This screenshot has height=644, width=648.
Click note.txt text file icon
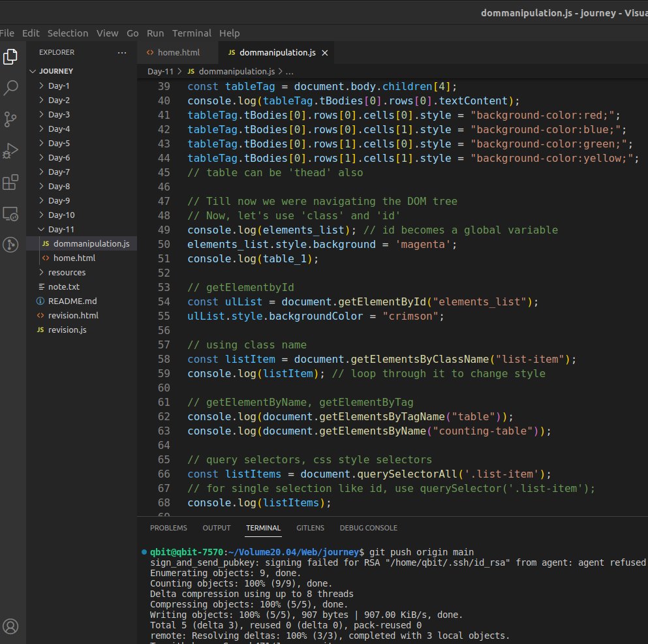(41, 286)
